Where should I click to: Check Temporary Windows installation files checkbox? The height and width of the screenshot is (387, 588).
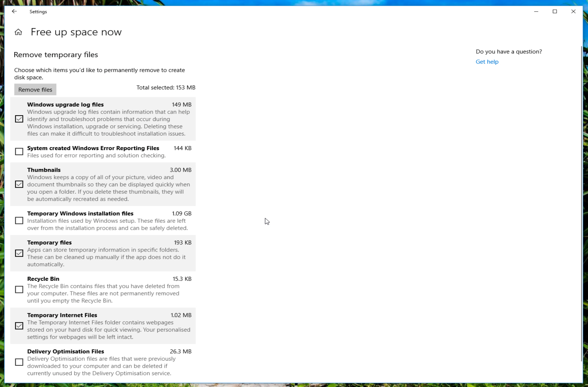coord(19,221)
